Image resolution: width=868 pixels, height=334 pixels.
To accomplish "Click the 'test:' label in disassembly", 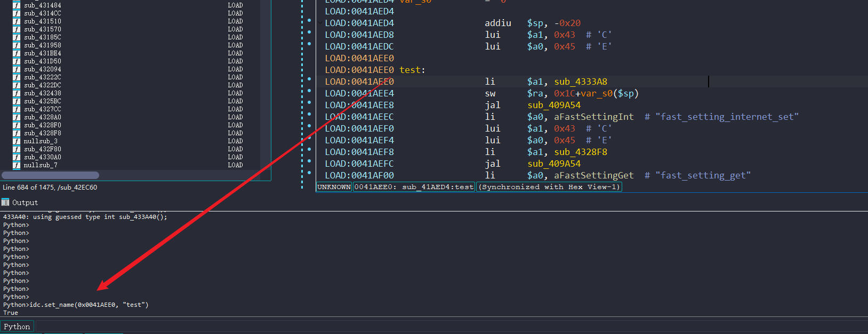I will point(412,70).
